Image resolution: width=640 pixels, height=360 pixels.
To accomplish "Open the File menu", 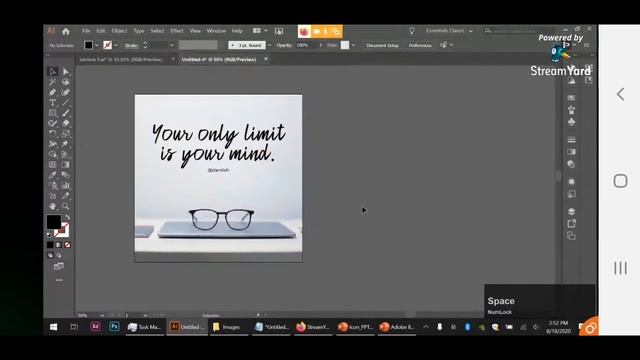I will 86,31.
